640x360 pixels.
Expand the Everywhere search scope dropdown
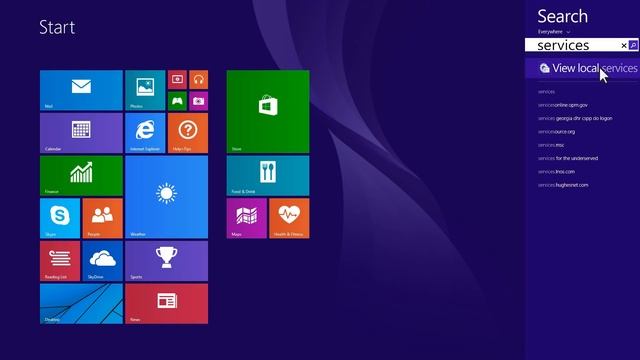pos(554,32)
